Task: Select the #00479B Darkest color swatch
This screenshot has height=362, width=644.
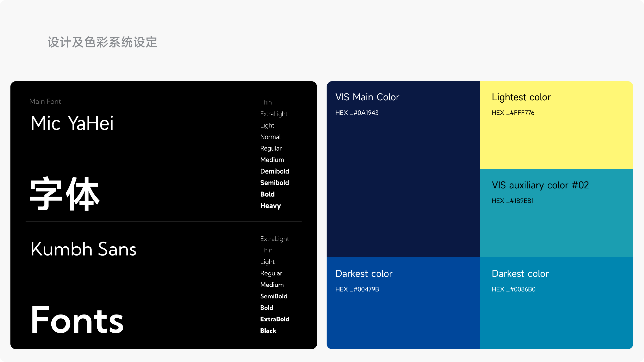Action: [x=403, y=317]
